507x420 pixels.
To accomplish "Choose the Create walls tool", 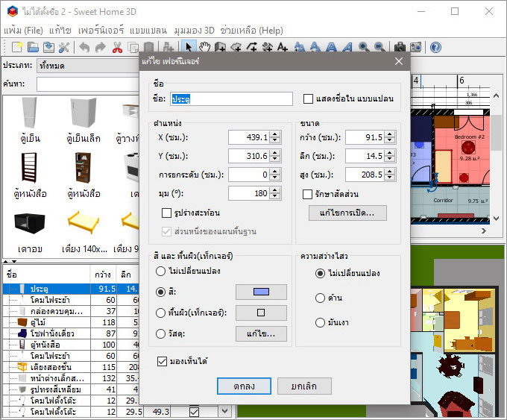I will [220, 47].
